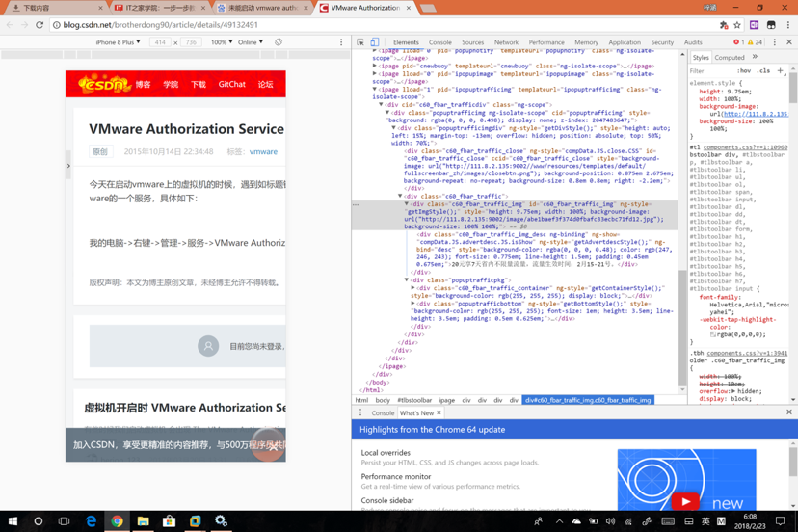Click the vmware tag link
This screenshot has height=532, width=798.
[263, 151]
